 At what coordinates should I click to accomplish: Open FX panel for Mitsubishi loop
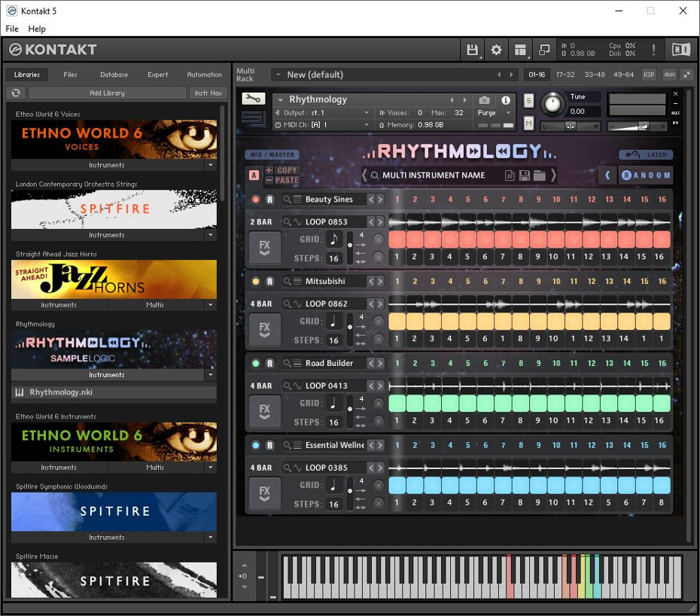pos(265,330)
